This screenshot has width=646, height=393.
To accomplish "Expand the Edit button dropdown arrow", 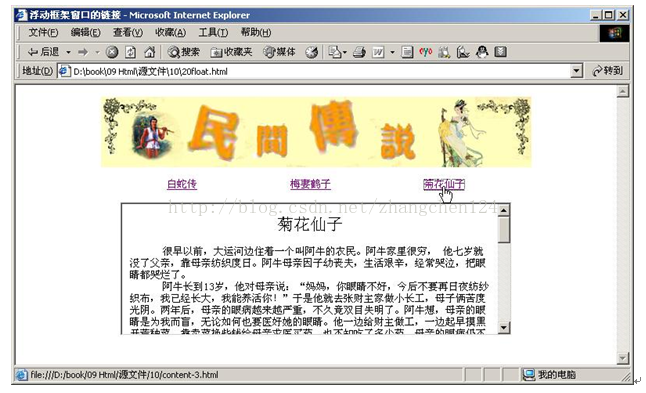I will tap(392, 52).
